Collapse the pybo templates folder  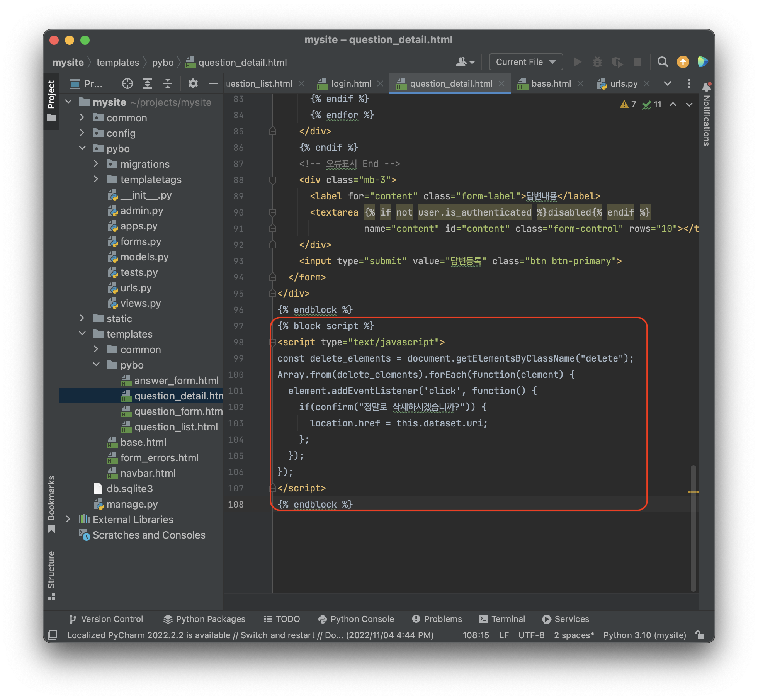coord(96,365)
